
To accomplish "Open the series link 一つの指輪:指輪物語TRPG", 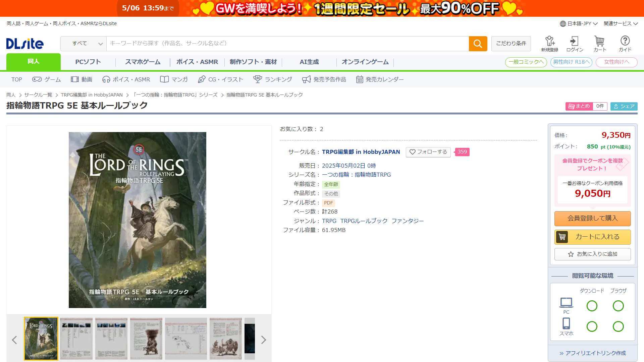I will click(x=356, y=175).
